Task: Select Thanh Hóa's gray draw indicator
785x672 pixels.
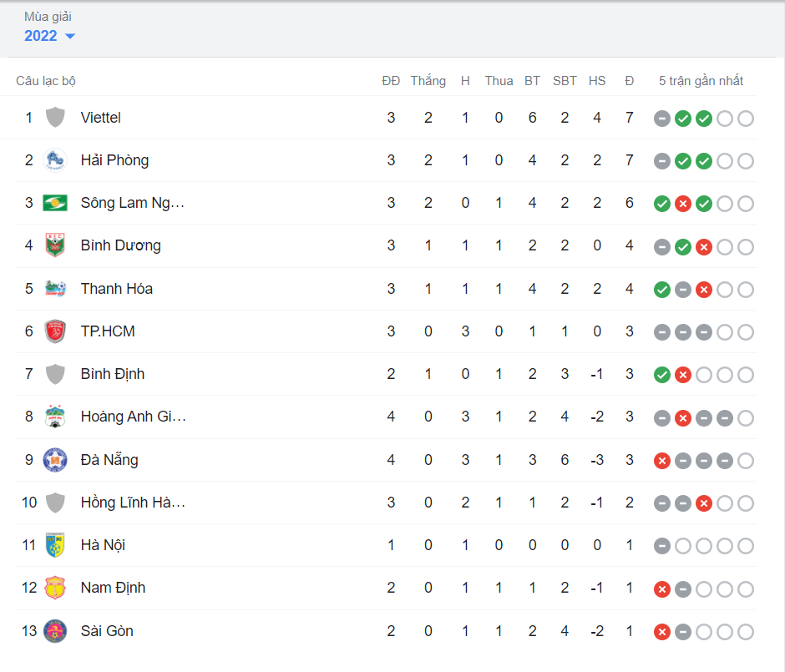Action: (x=682, y=290)
